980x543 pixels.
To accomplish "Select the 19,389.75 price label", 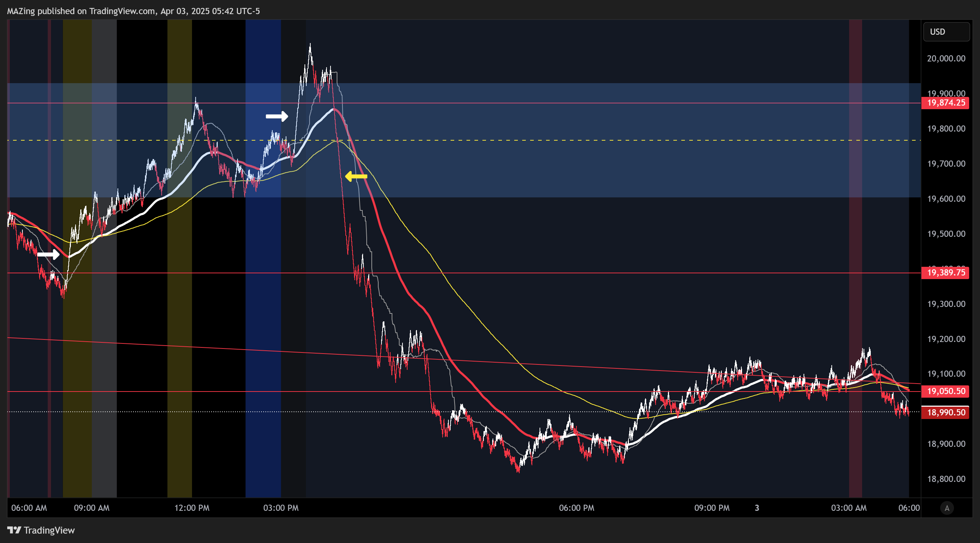I will tap(946, 273).
